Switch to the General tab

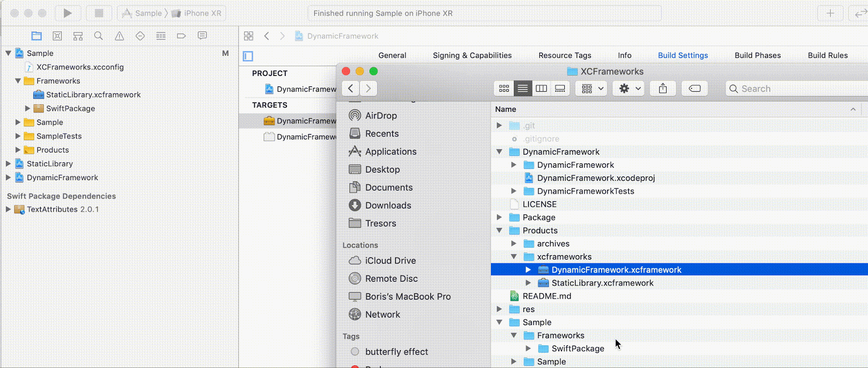click(x=392, y=55)
